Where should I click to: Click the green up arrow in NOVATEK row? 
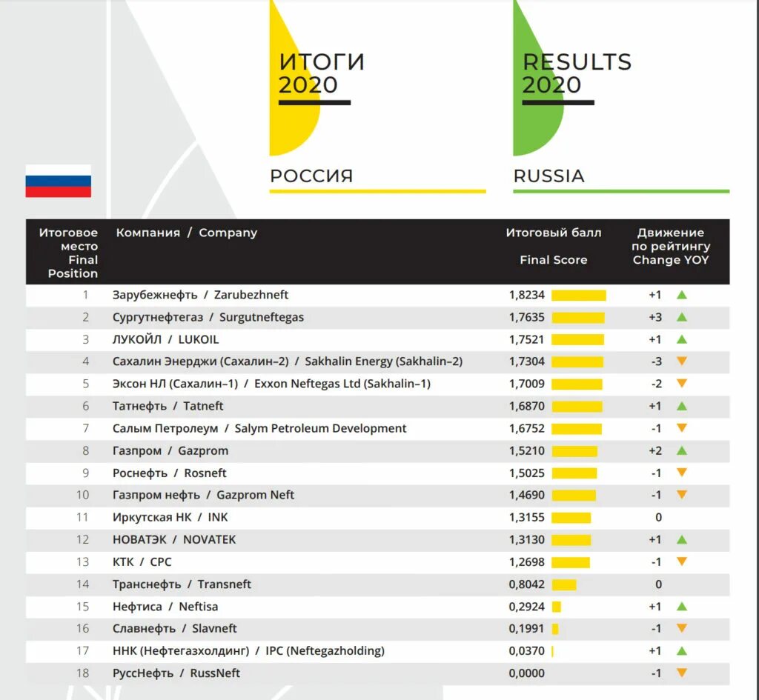682,539
